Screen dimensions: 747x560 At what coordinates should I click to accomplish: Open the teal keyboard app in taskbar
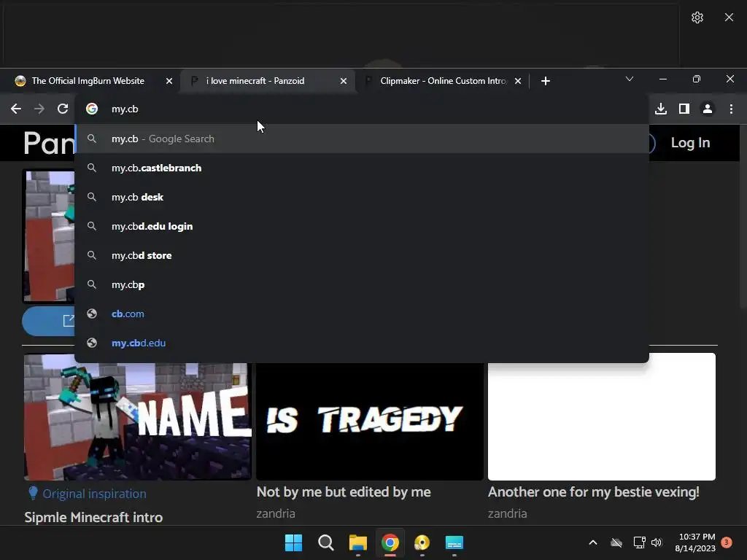tap(454, 542)
